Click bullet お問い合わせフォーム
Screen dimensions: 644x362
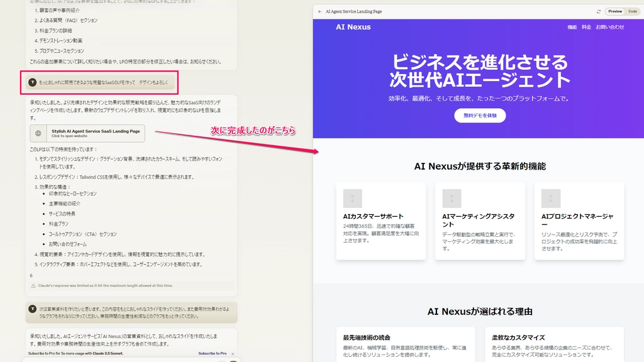68,244
